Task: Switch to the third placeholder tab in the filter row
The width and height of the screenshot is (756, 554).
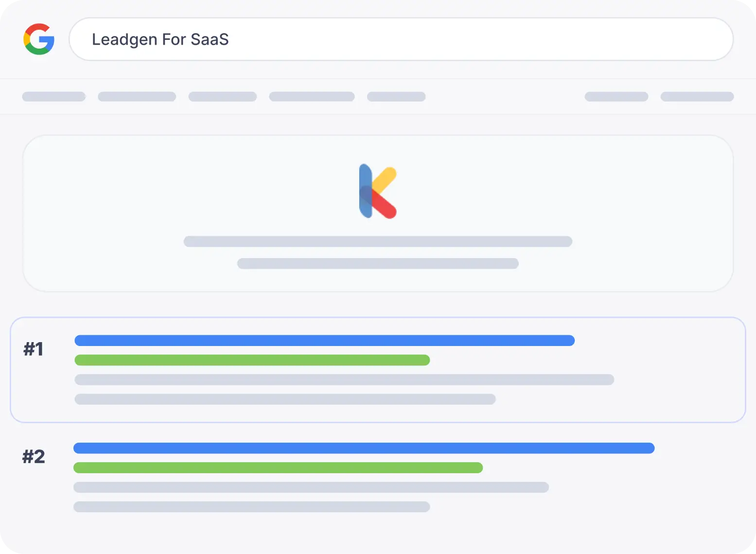Action: click(x=223, y=97)
